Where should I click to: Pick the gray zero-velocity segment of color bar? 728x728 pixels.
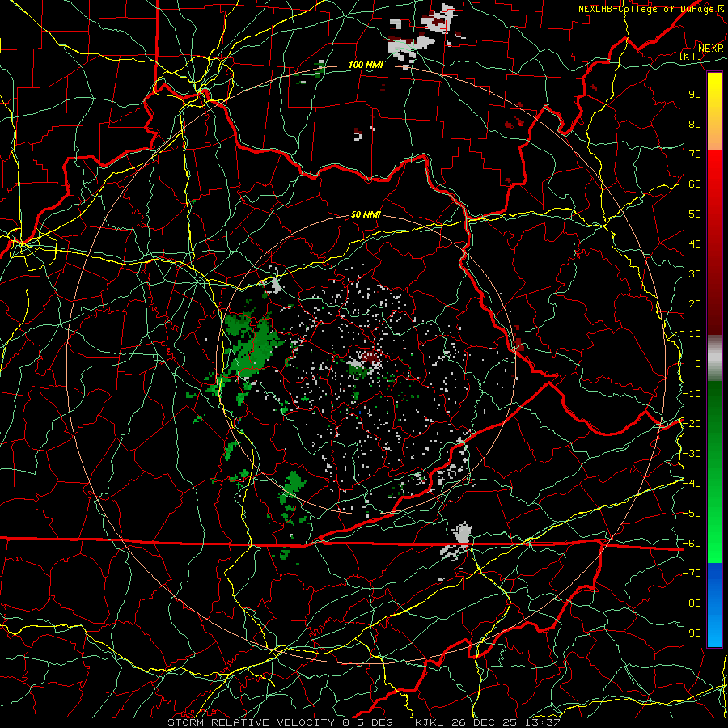pos(714,358)
